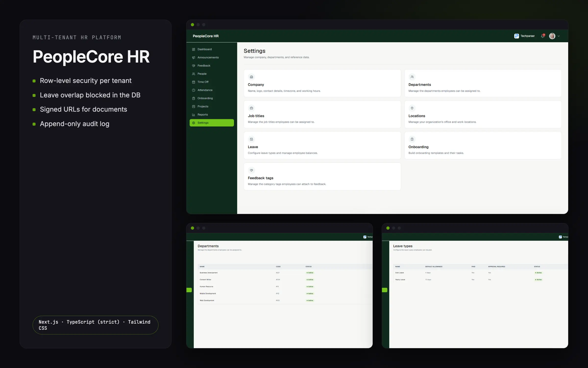Image resolution: width=588 pixels, height=368 pixels.
Task: Click Human Resource row in Departments window
Action: 285,287
